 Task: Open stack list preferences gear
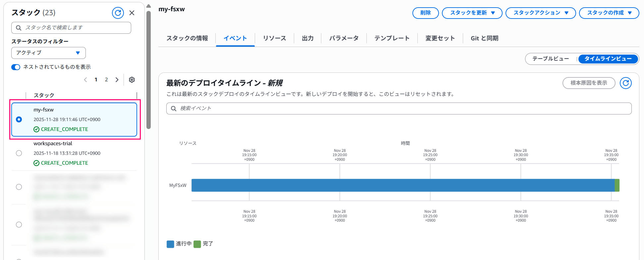click(x=132, y=80)
